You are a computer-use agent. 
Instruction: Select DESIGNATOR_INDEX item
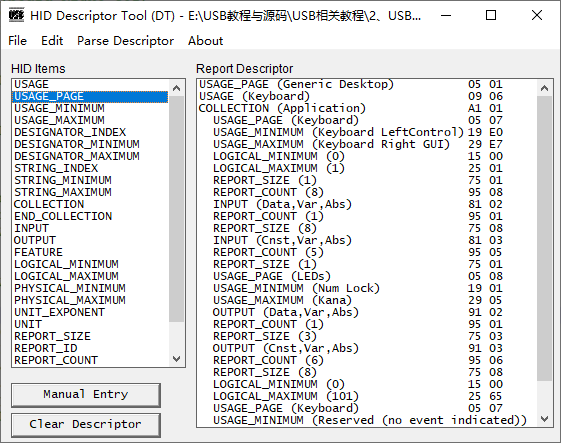pos(90,132)
